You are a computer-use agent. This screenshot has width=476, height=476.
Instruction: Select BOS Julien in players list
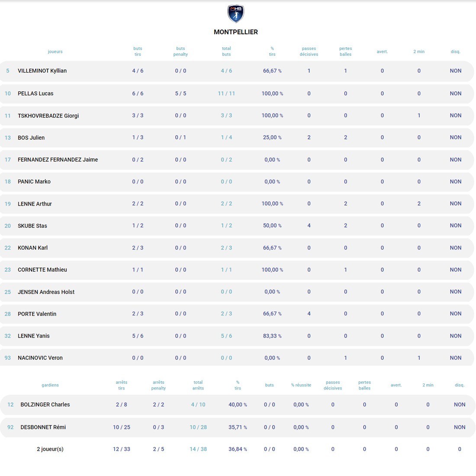click(x=31, y=138)
